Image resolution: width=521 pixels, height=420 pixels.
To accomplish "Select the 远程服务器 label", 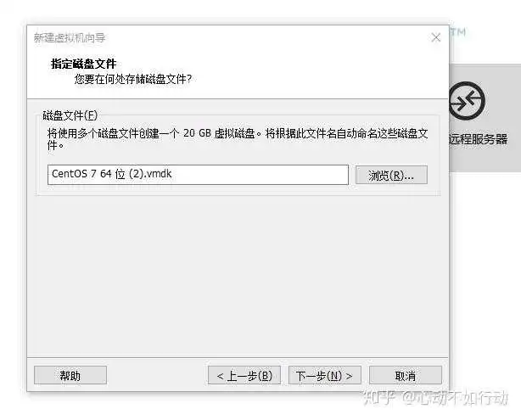I will [479, 139].
